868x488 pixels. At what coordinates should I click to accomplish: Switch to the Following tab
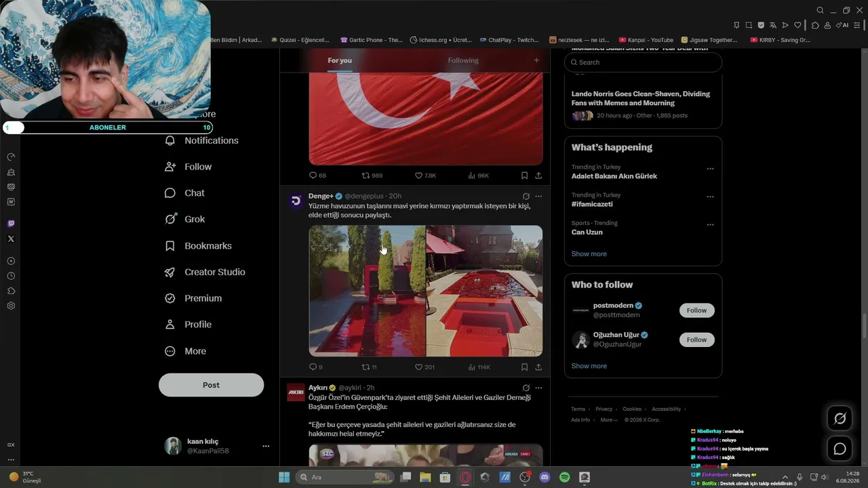(463, 60)
